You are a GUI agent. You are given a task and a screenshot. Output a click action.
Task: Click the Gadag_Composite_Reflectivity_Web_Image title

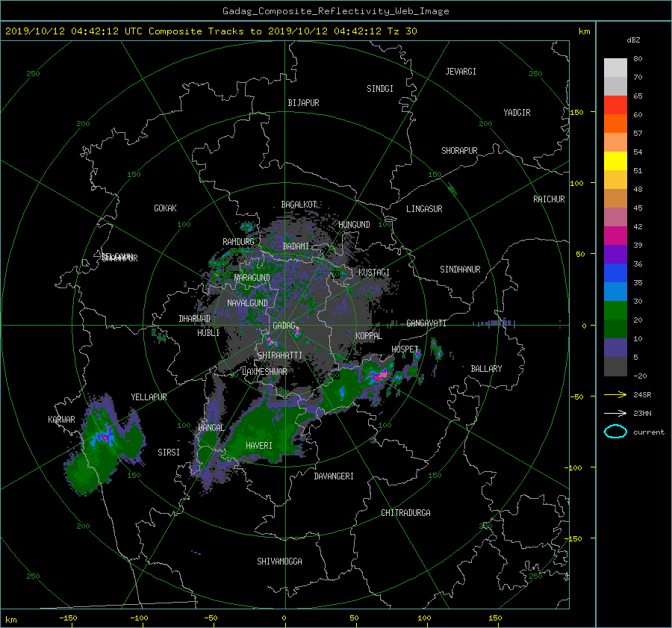(335, 11)
